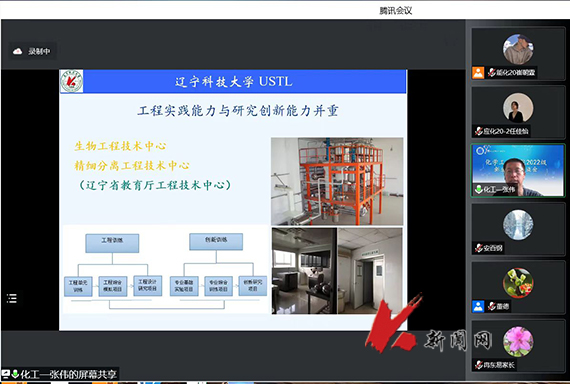Click the 化工—张伟的屏幕共享 label
Image resolution: width=570 pixels, height=384 pixels.
[x=68, y=374]
